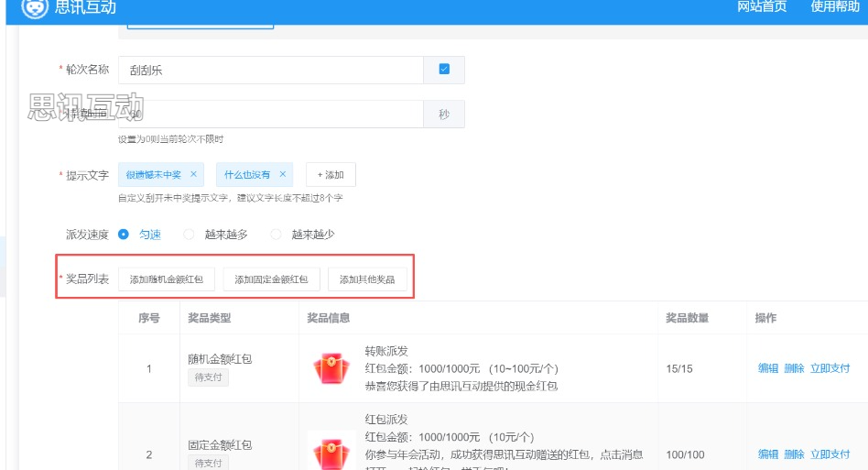Focus the 轮次名称 input containing 刮刮乐

(270, 70)
